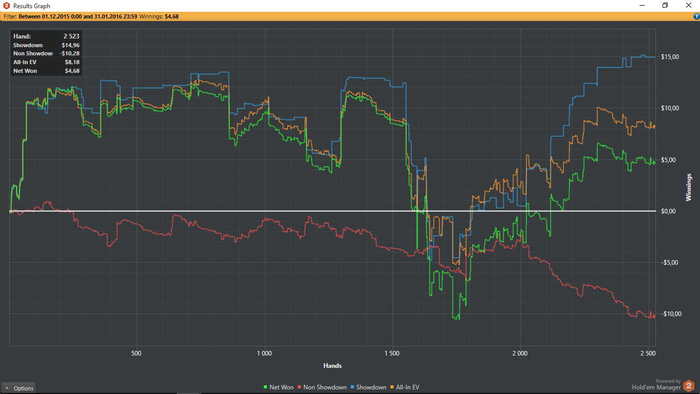Click the 500 hands axis label
700x394 pixels.
136,353
